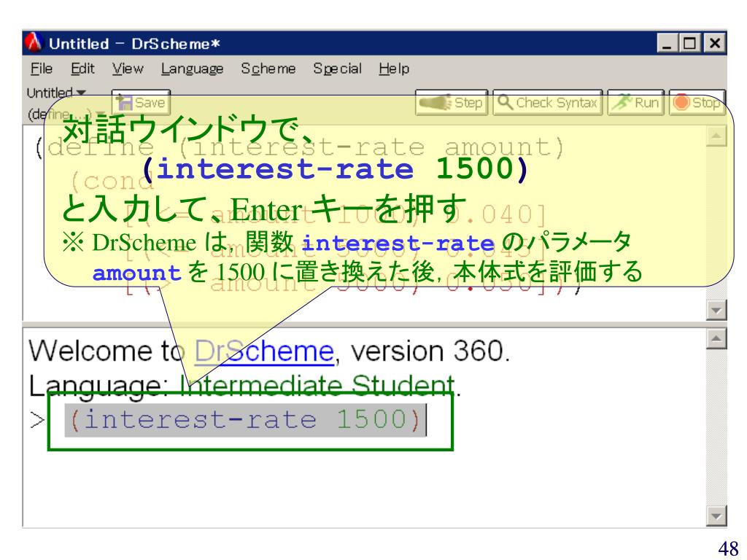Click the interactions prompt input (interest-rate 1500)
This screenshot has width=747, height=560.
[245, 420]
